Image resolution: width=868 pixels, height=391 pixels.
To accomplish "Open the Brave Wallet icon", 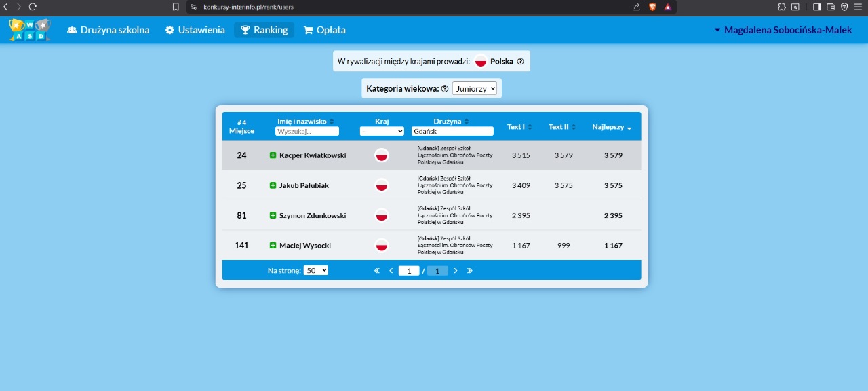I will tap(831, 7).
